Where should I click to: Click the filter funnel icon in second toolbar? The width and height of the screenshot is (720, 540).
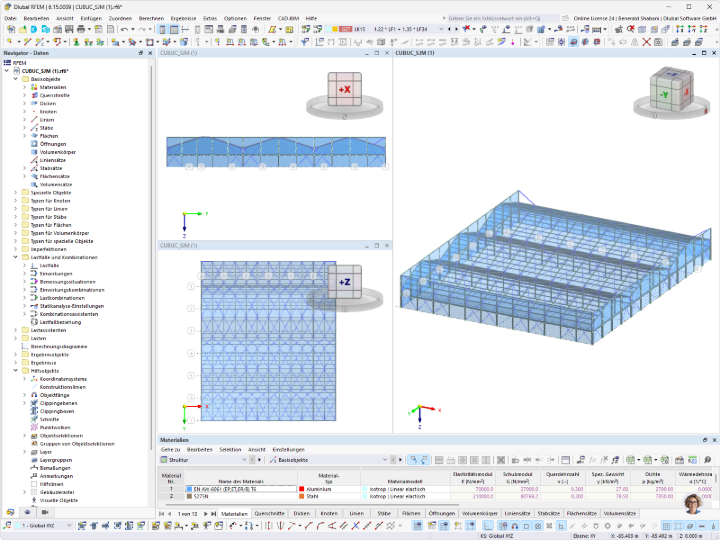click(x=304, y=42)
